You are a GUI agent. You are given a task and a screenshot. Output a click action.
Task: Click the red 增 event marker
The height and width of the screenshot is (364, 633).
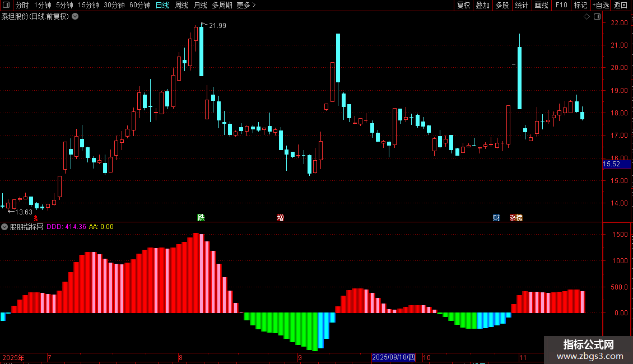click(280, 217)
